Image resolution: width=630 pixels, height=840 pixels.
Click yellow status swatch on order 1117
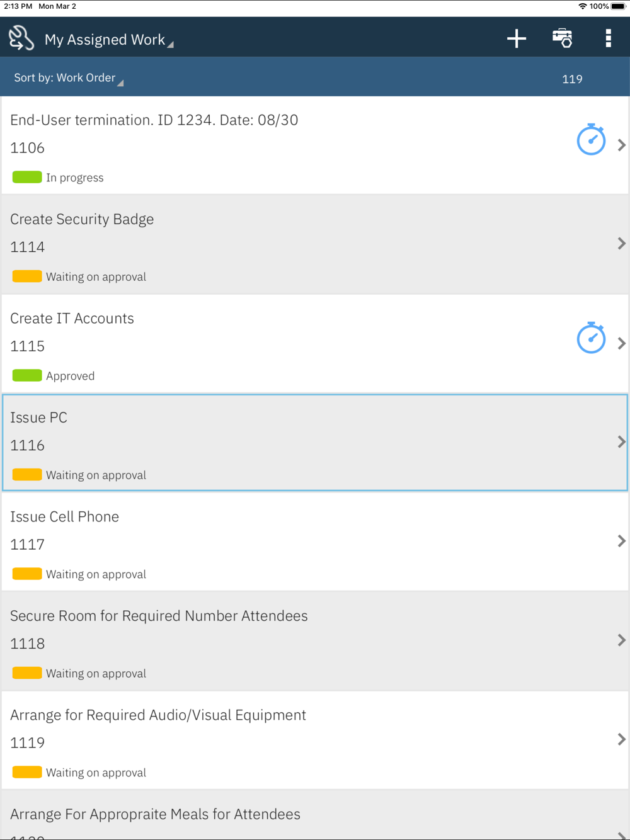point(27,574)
